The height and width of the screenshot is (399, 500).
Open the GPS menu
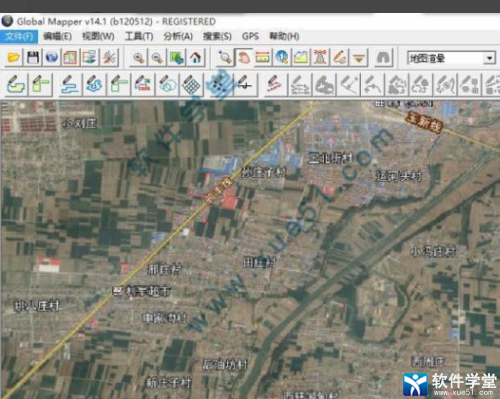(x=250, y=36)
